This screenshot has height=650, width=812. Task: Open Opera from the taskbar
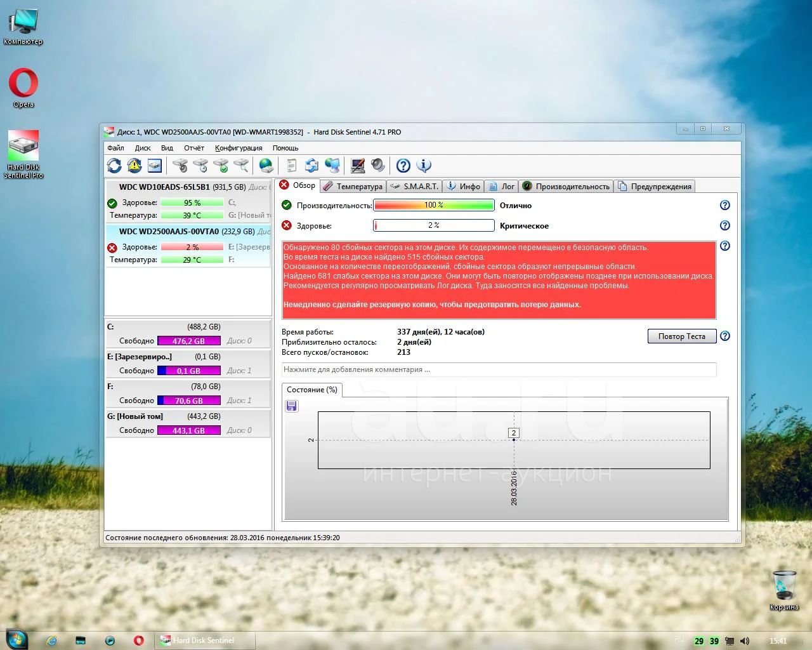pyautogui.click(x=139, y=640)
